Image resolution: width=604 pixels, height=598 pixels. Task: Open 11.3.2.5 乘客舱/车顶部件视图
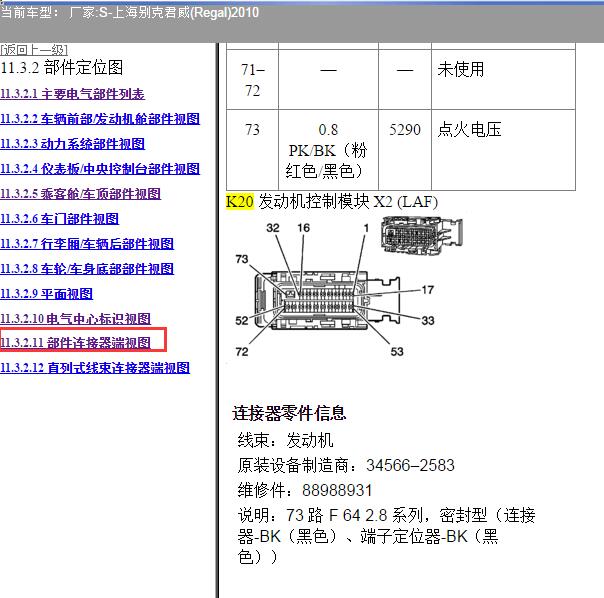pos(81,194)
